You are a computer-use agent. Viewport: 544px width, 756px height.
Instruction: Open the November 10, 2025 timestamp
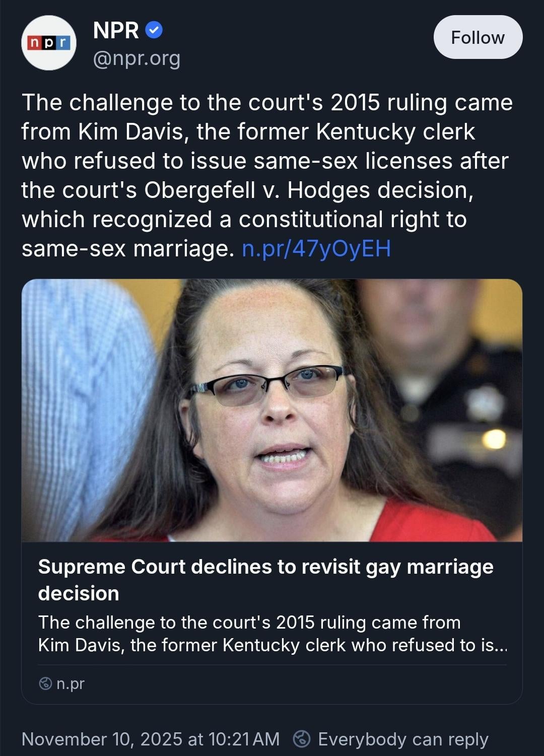(150, 739)
